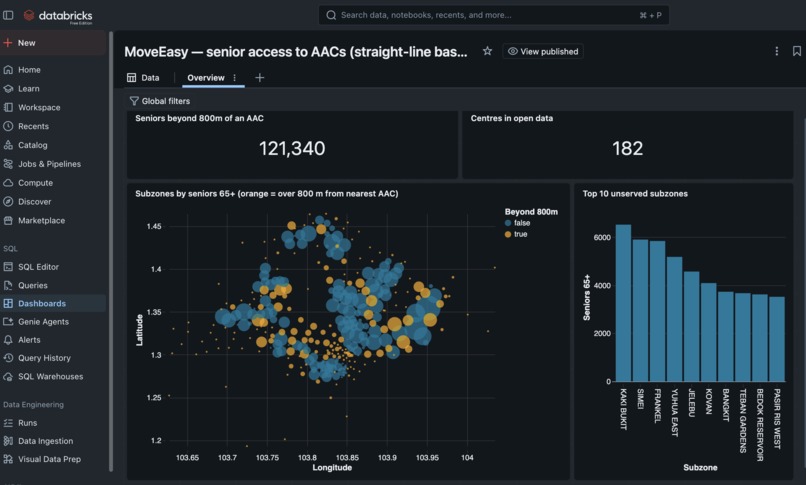View Query History
Image resolution: width=806 pixels, height=485 pixels.
(53, 358)
